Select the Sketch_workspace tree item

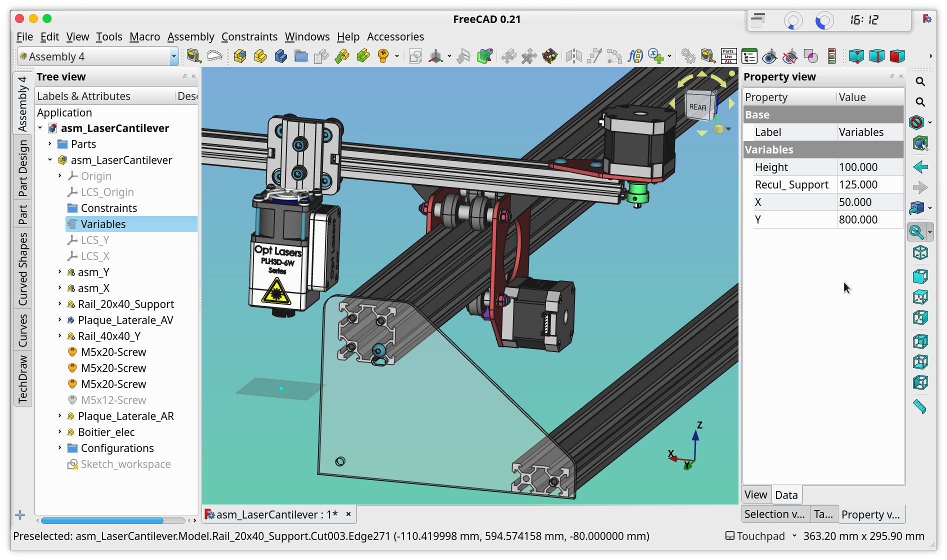coord(125,464)
